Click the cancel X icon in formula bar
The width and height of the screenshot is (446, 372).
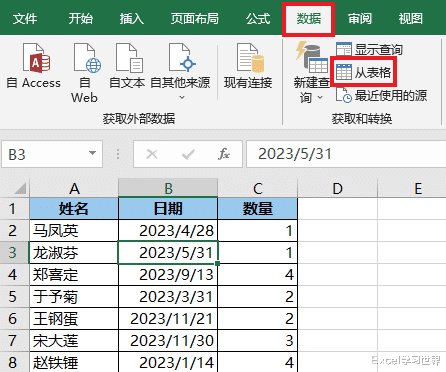point(152,154)
